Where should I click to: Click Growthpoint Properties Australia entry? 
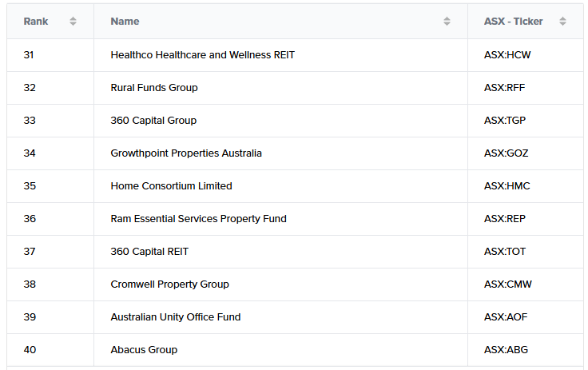coord(186,153)
